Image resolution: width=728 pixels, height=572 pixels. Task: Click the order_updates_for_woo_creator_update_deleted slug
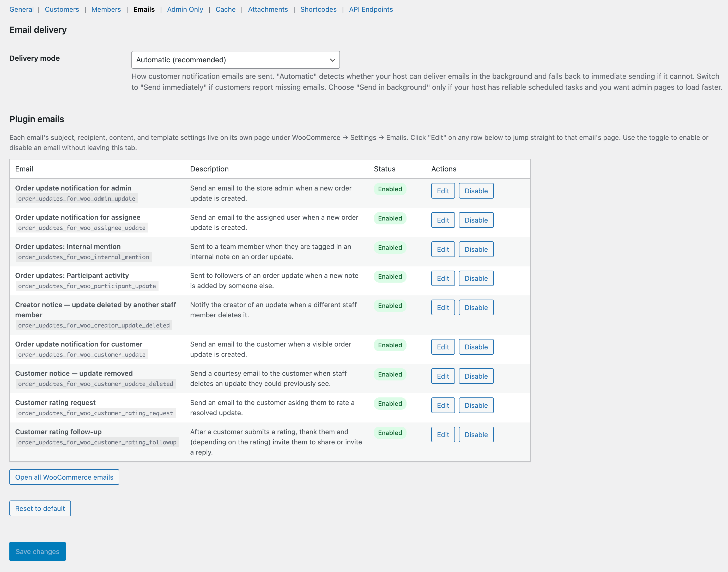(94, 325)
